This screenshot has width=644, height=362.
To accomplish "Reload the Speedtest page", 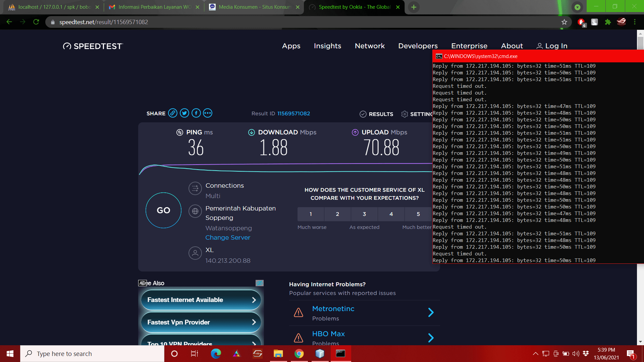I will click(36, 22).
